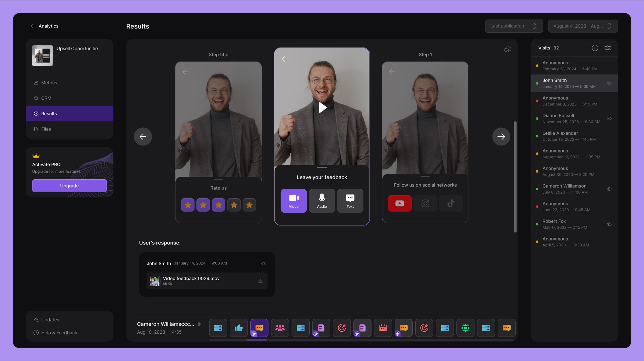This screenshot has height=361, width=644.
Task: Select the green globe step icon
Action: pyautogui.click(x=465, y=328)
